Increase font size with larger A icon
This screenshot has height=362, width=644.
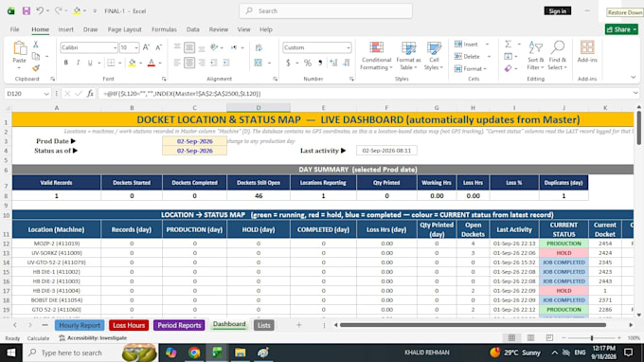[146, 47]
